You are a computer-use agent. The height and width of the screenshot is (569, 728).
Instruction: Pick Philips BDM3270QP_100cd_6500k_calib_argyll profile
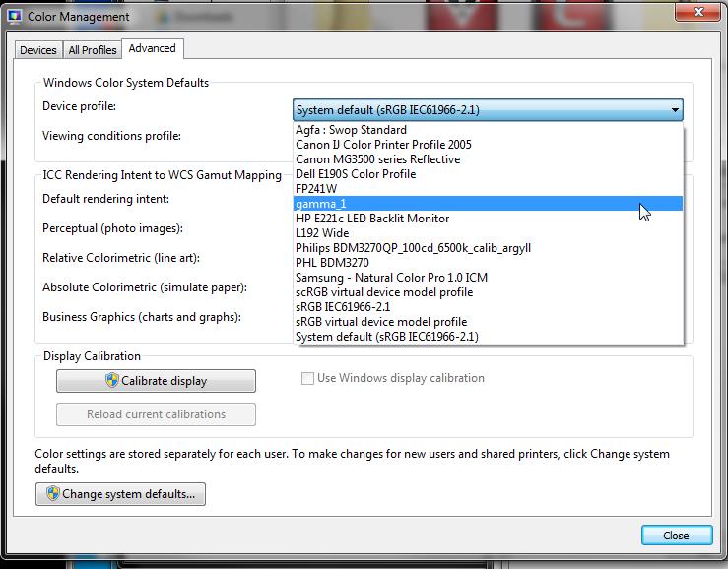[488, 248]
